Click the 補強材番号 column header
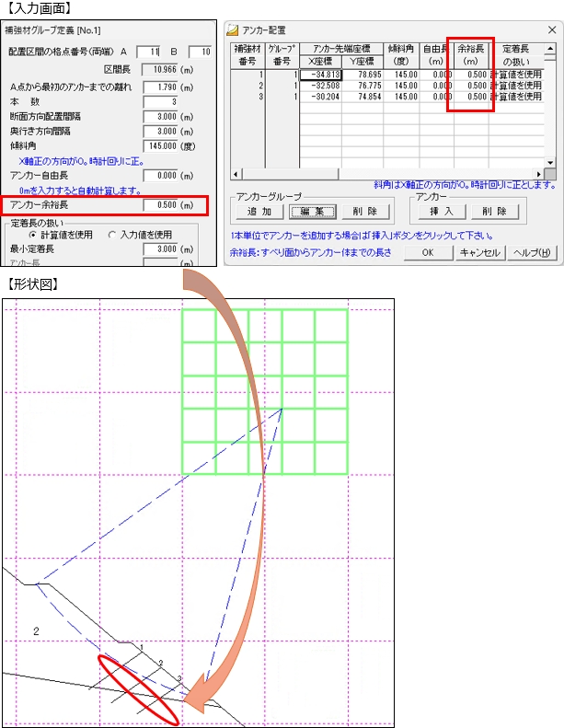The width and height of the screenshot is (564, 728). point(247,55)
